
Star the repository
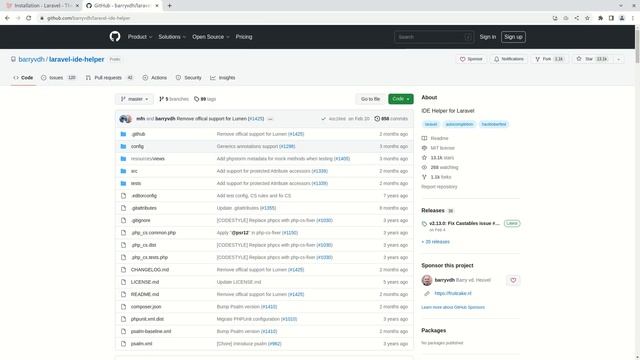(593, 59)
